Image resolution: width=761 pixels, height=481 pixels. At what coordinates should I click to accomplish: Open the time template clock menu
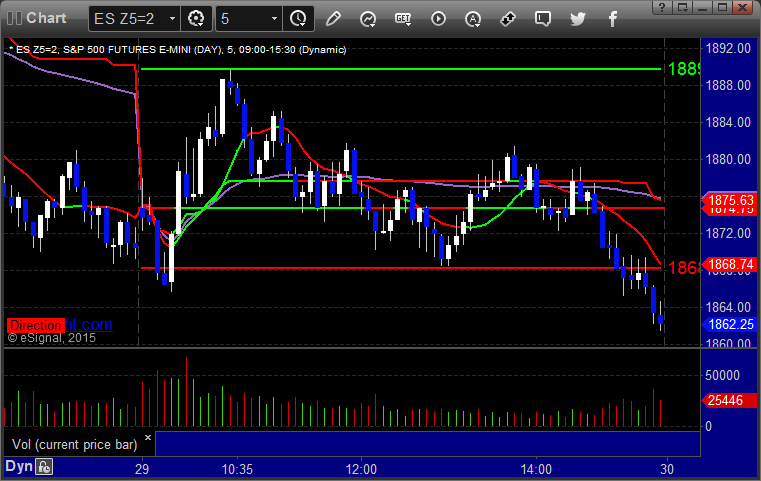298,19
